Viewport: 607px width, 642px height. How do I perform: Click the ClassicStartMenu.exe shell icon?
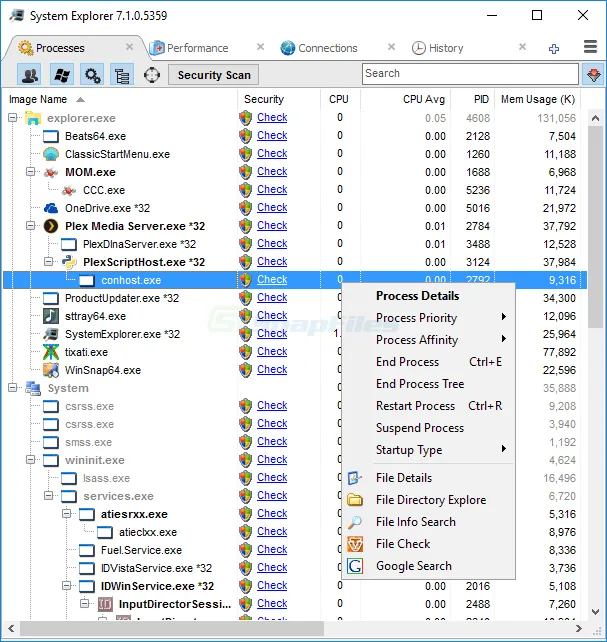coord(51,154)
